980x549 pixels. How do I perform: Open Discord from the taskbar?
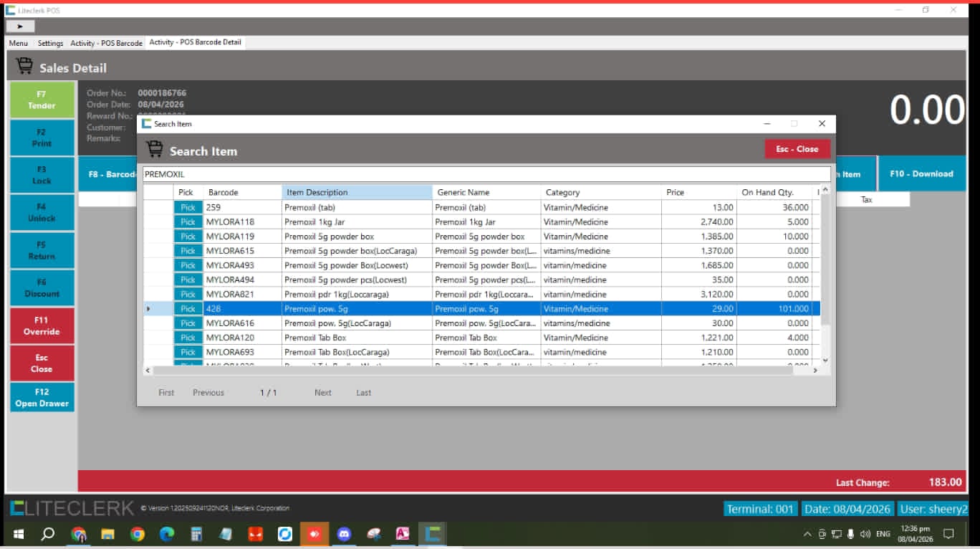[344, 534]
